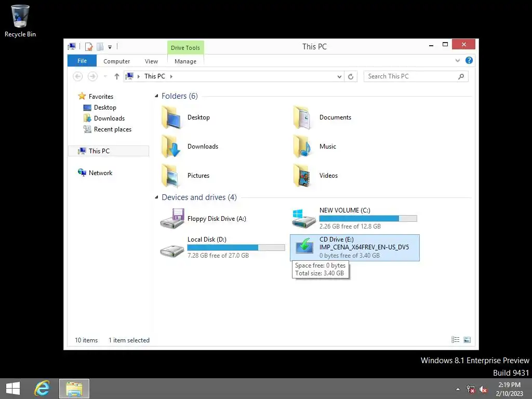The width and height of the screenshot is (532, 399).
Task: Launch Internet Explorer from taskbar
Action: pos(42,389)
